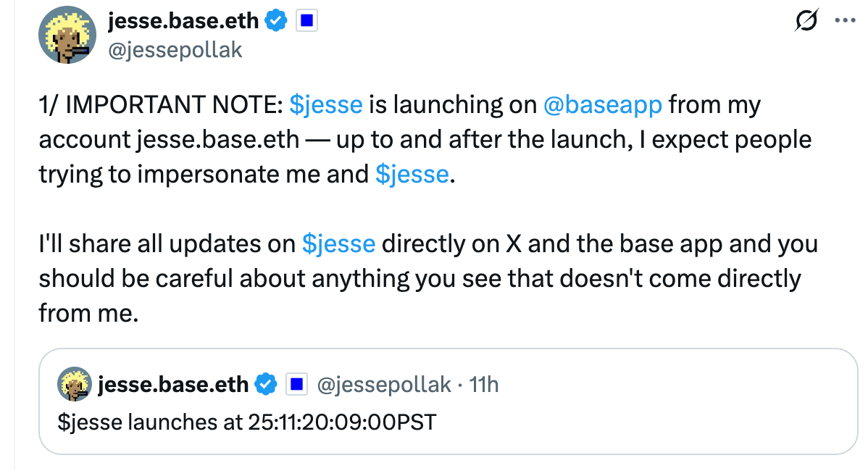The image size is (868, 471).
Task: Click the verified checkmark in the quoted post
Action: (267, 384)
